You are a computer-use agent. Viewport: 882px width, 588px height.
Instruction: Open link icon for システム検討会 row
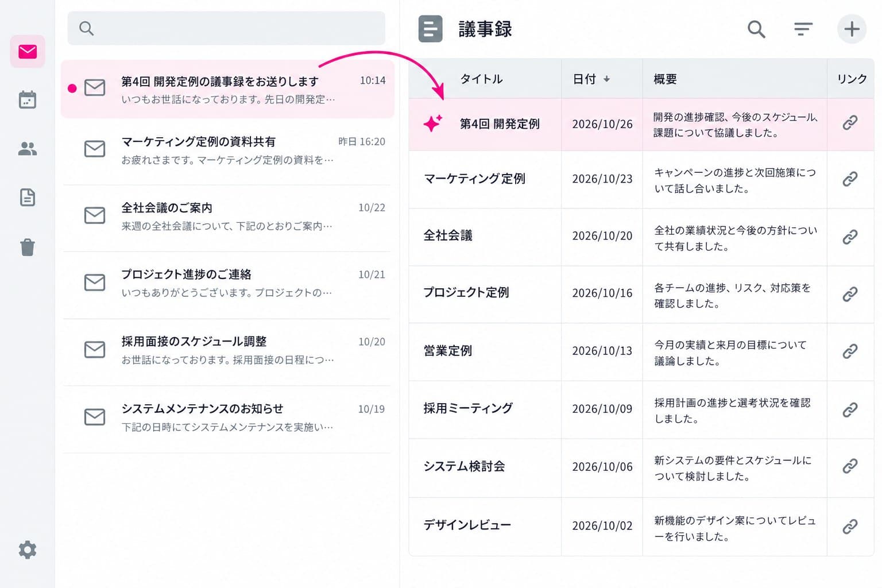(850, 466)
